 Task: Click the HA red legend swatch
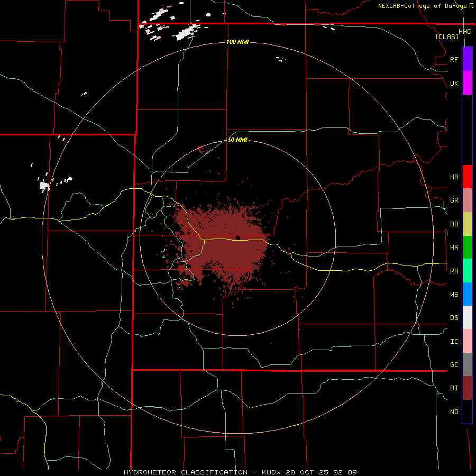pos(467,177)
